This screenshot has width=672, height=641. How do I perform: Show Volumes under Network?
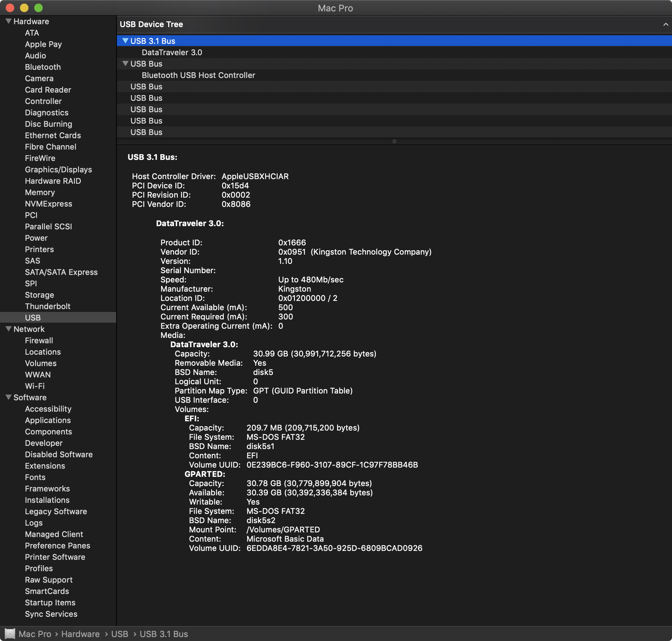click(x=41, y=363)
